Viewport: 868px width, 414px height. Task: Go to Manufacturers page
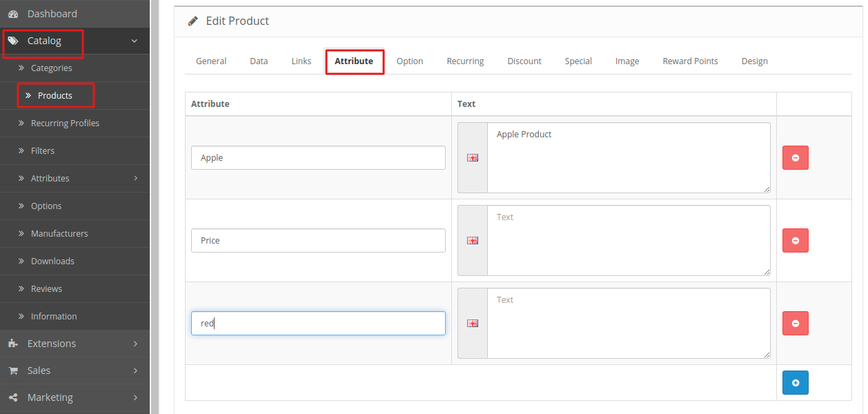point(59,234)
